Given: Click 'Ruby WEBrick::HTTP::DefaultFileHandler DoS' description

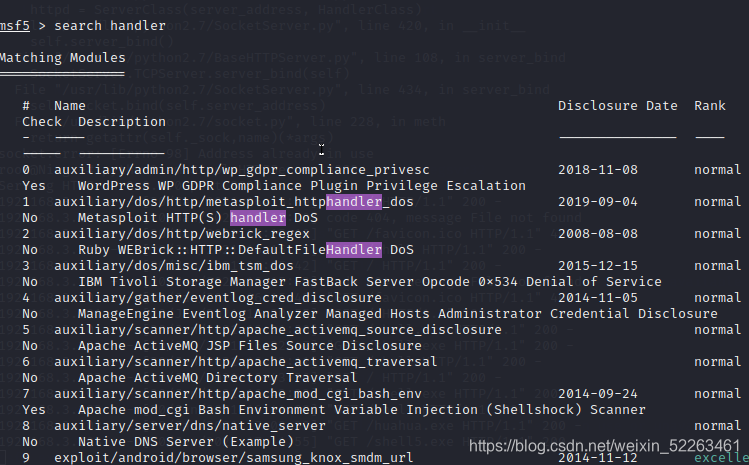Looking at the screenshot, I should coord(246,250).
